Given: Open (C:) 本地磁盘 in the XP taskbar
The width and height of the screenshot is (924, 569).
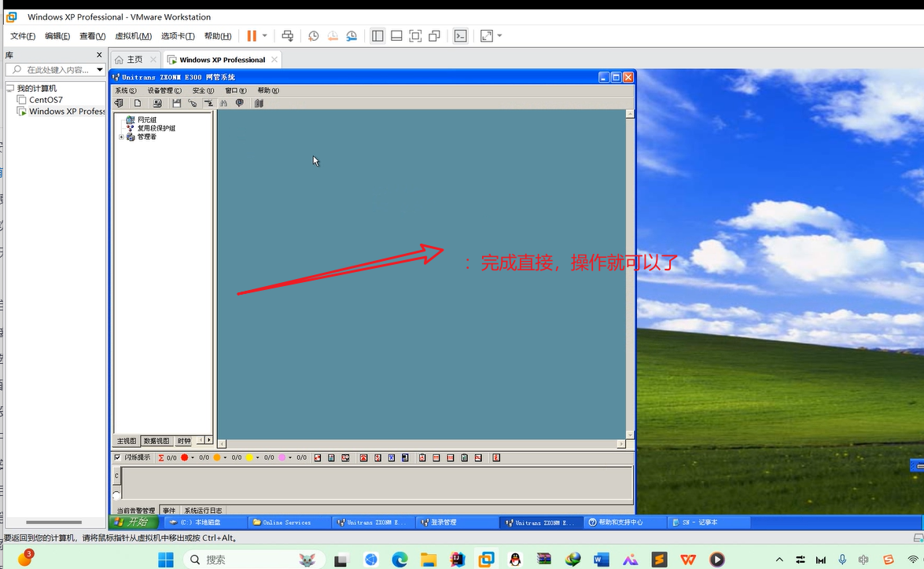Looking at the screenshot, I should (205, 523).
